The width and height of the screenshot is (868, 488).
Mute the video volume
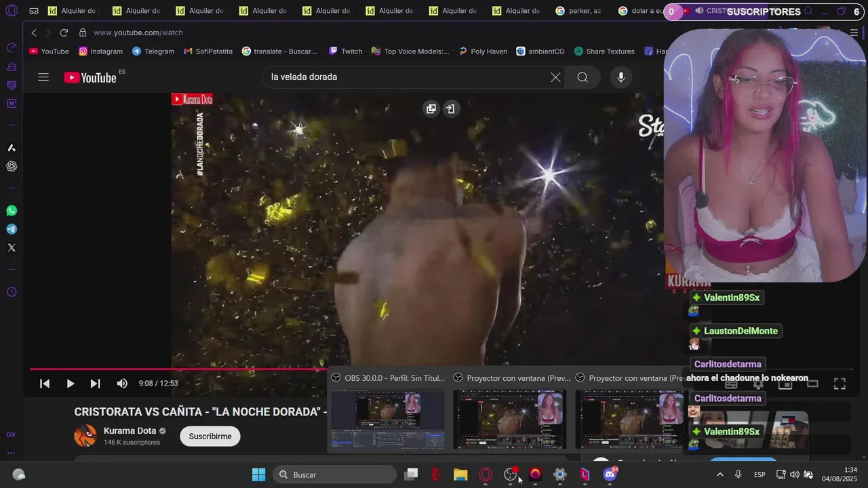122,384
